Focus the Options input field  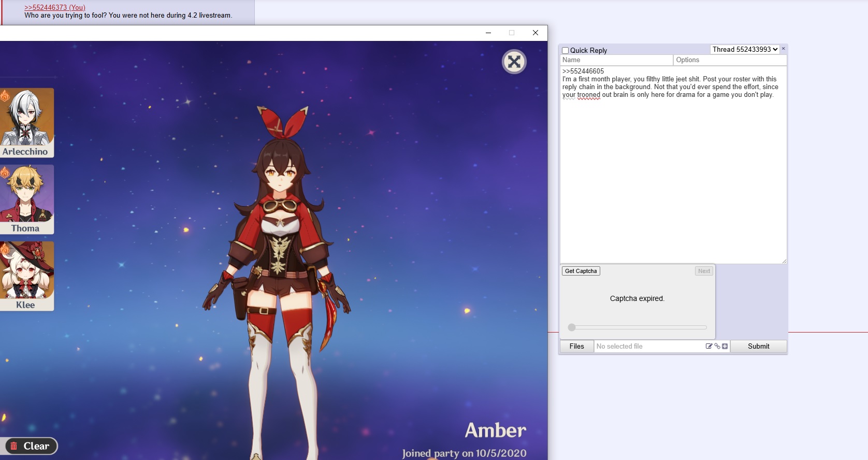tap(730, 60)
